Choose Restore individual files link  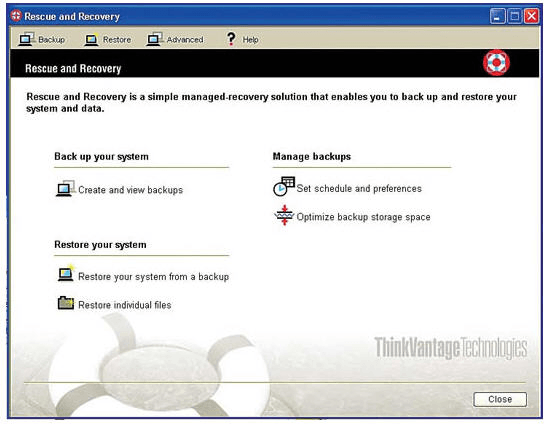124,305
